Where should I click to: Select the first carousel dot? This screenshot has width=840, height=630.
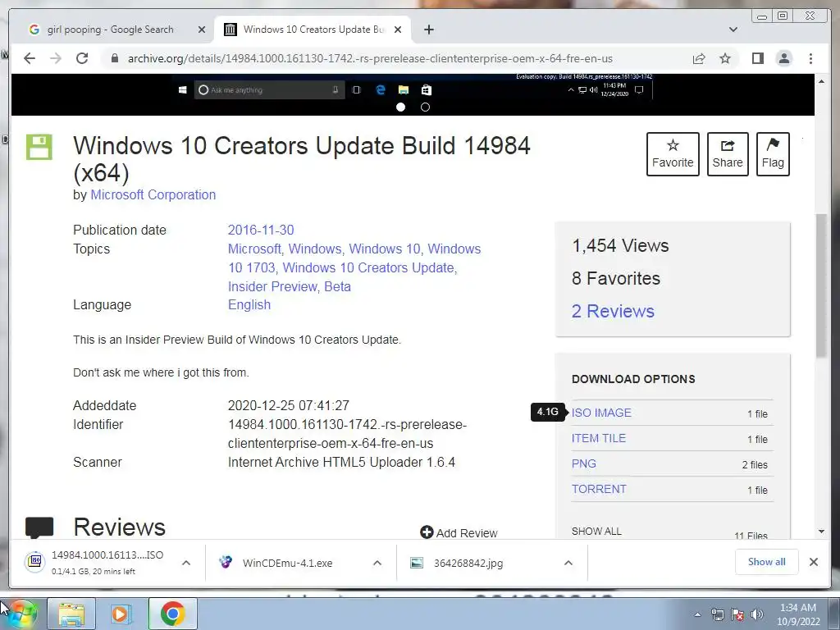click(400, 107)
